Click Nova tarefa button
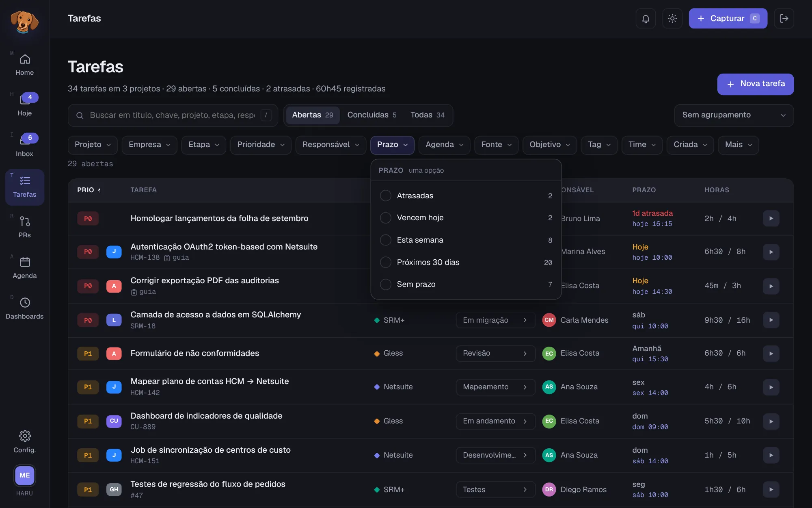Image resolution: width=812 pixels, height=508 pixels. pyautogui.click(x=756, y=84)
